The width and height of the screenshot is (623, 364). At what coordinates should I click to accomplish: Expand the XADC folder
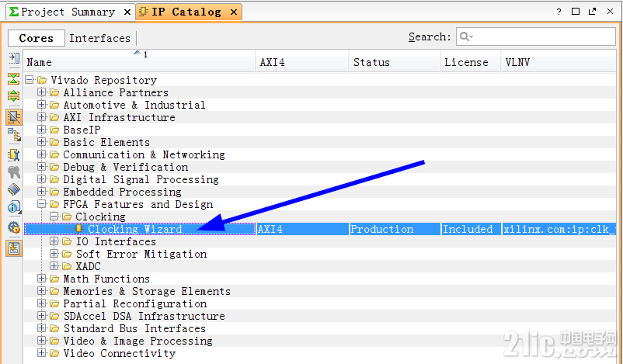54,266
